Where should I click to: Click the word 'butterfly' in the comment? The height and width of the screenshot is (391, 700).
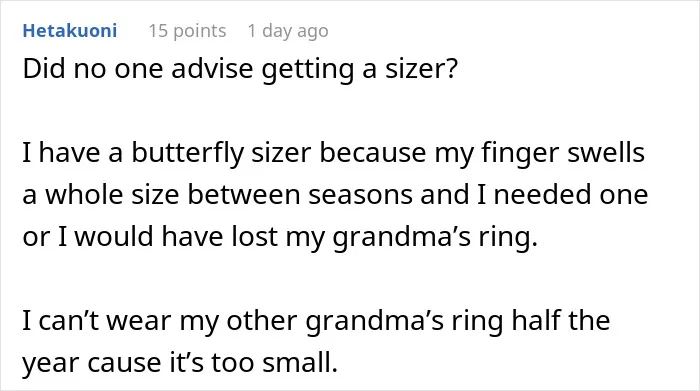(188, 153)
